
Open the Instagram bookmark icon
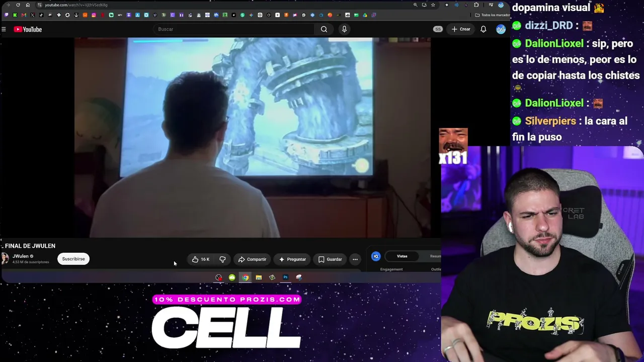[x=94, y=15]
